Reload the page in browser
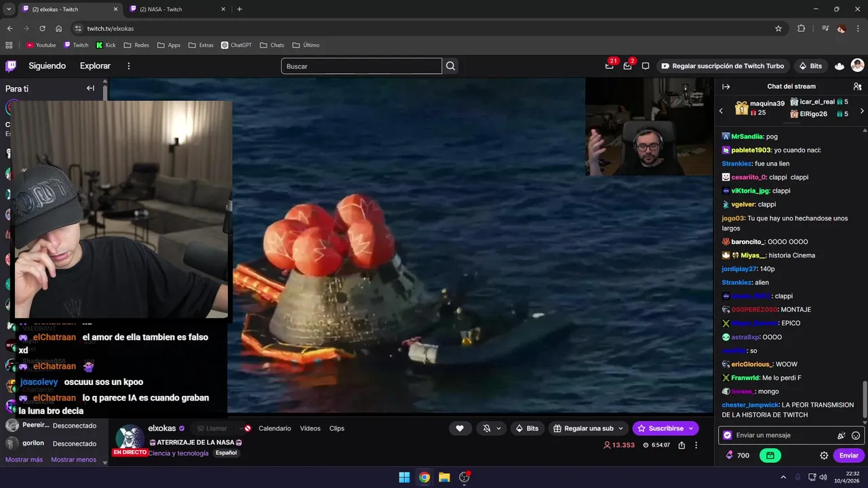 click(42, 28)
